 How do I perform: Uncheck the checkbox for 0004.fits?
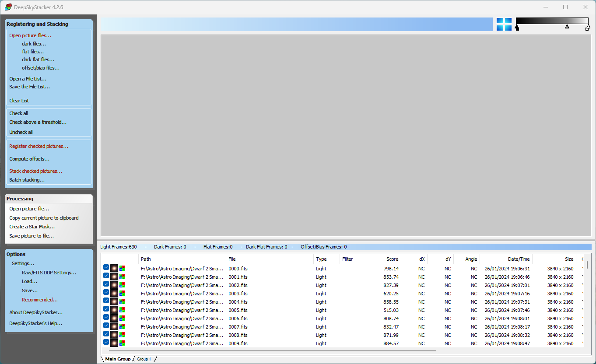click(106, 301)
